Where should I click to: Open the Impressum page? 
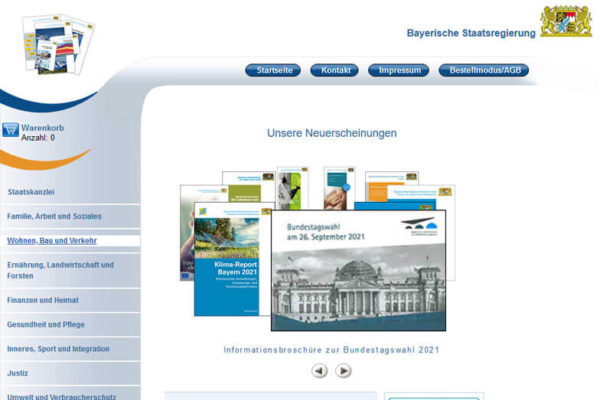[399, 70]
